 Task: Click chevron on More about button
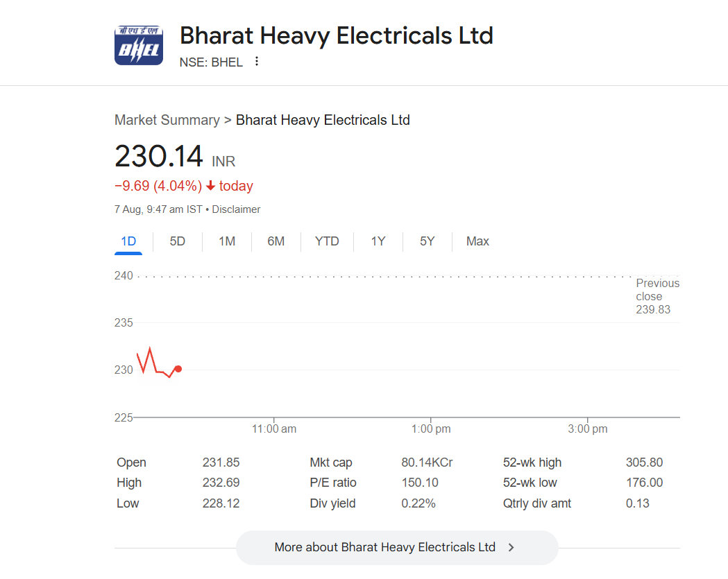(511, 547)
